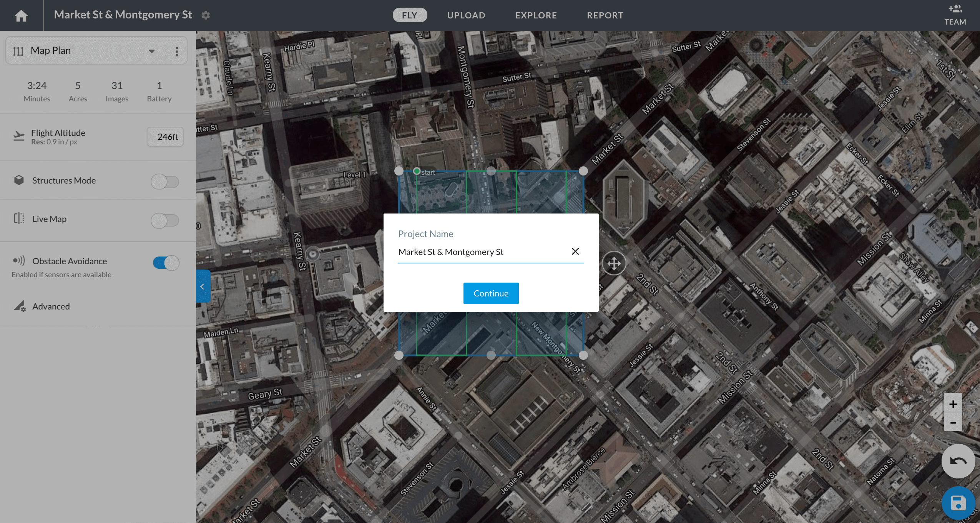Viewport: 980px width, 523px height.
Task: Expand the Map Plan dropdown
Action: (152, 51)
